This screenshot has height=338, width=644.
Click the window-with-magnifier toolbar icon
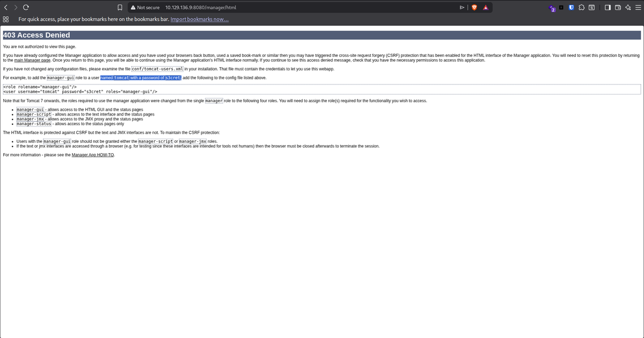(591, 8)
